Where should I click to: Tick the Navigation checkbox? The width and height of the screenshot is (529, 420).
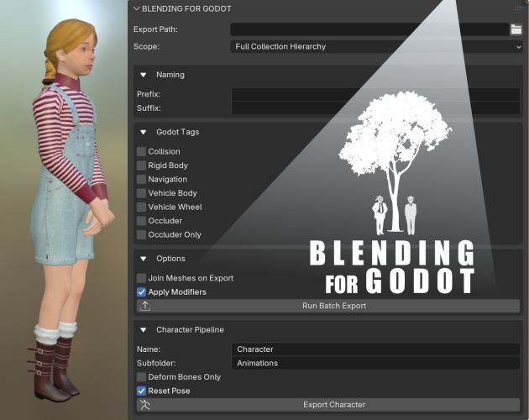pos(141,179)
